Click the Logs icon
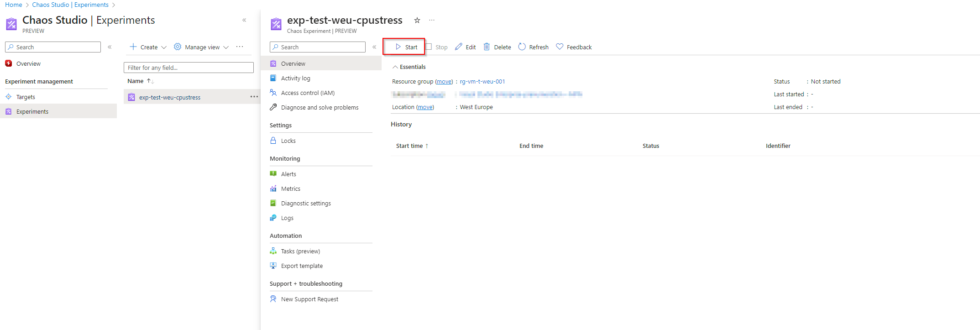The image size is (980, 330). coord(273,218)
